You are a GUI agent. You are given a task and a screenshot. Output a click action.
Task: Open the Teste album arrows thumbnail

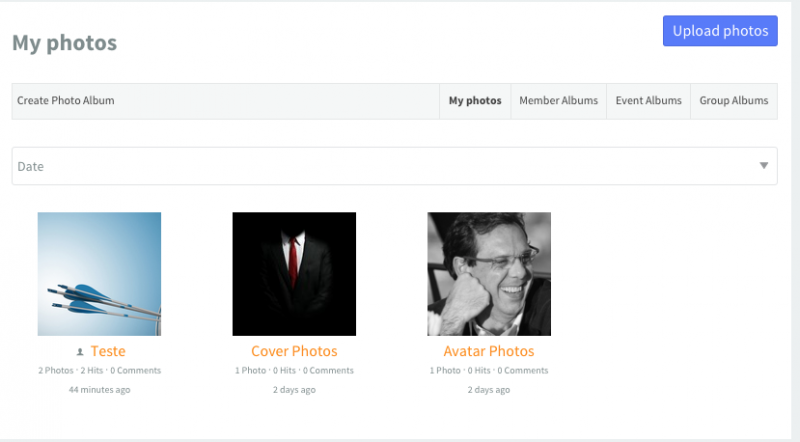[x=99, y=274]
